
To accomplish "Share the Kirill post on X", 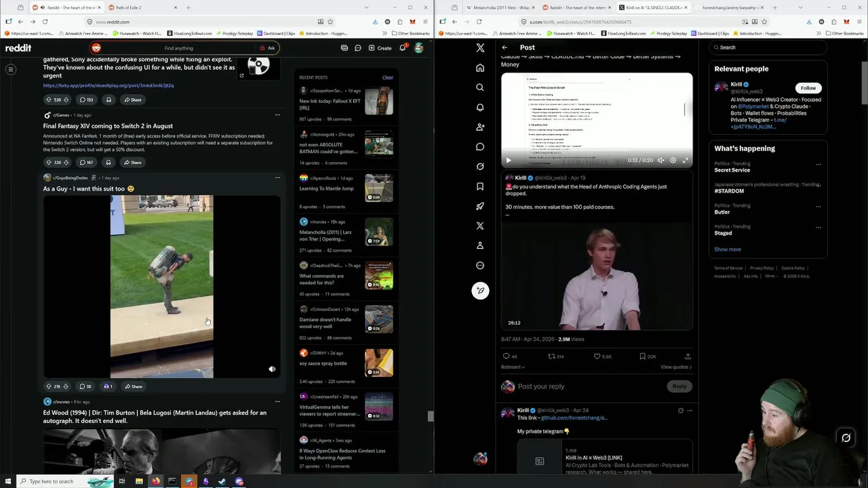I will point(688,356).
